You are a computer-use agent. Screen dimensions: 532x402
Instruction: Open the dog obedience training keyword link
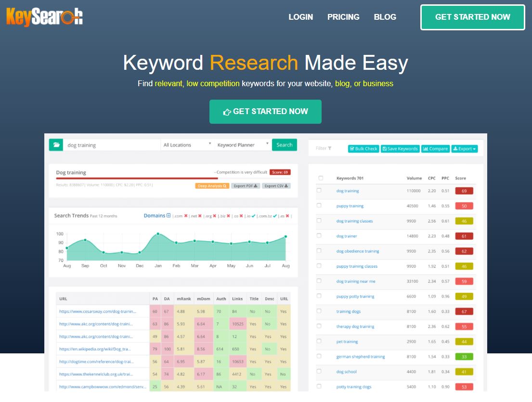point(358,251)
